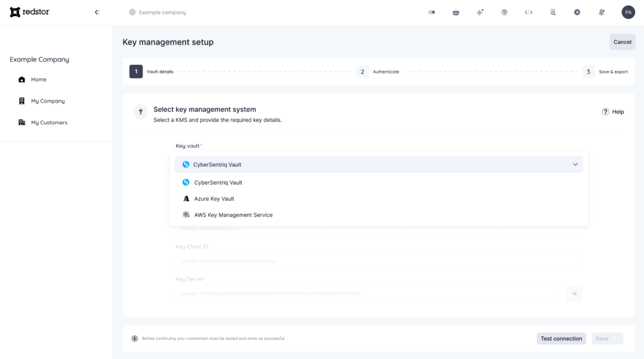
Task: Click the Key management setup heading
Action: click(x=168, y=42)
